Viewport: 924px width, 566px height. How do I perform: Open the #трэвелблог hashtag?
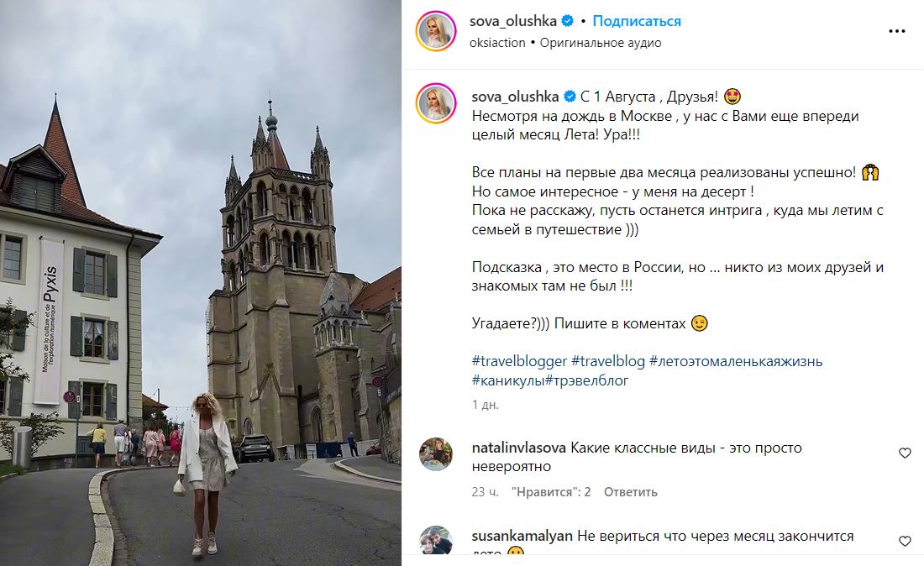(x=587, y=380)
